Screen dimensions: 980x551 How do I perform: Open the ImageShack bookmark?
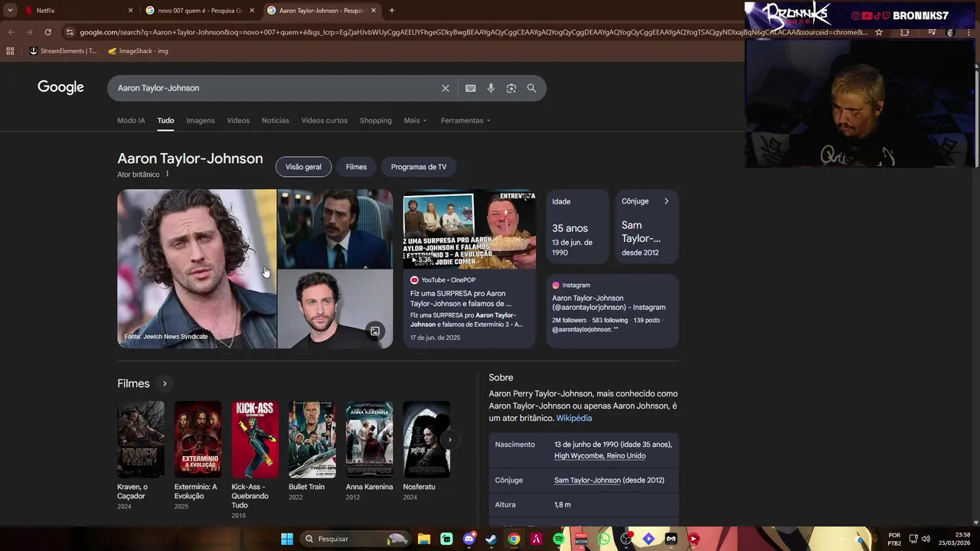[x=138, y=51]
